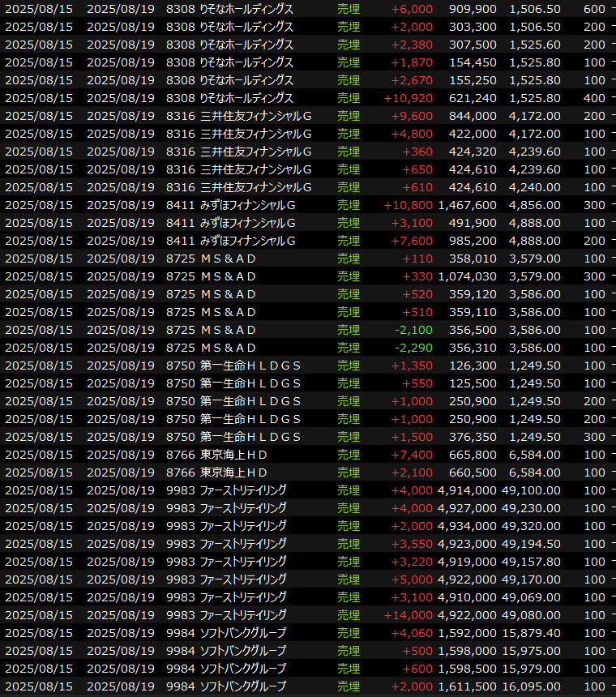Screen dimensions: 616x697
Task: Select the Mizuho amount 1,467,600 cell
Action: [467, 205]
